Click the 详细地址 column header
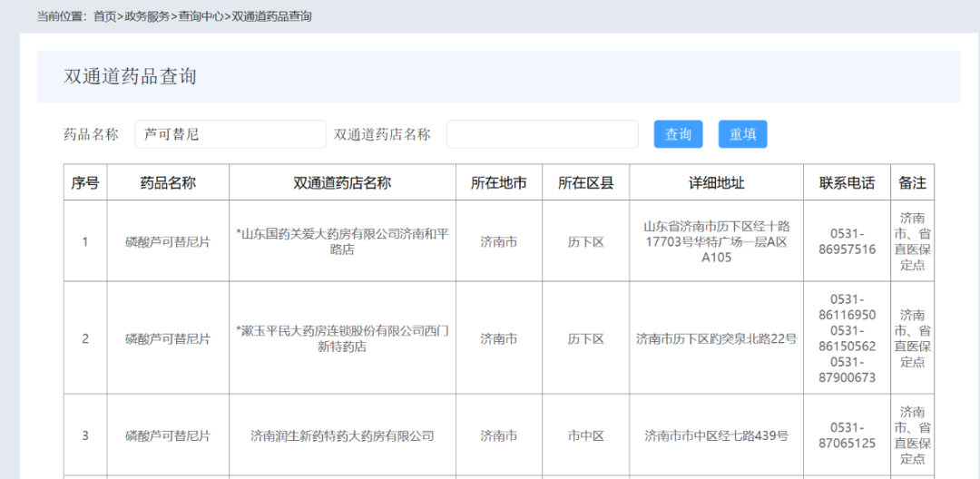The height and width of the screenshot is (479, 980). [716, 182]
